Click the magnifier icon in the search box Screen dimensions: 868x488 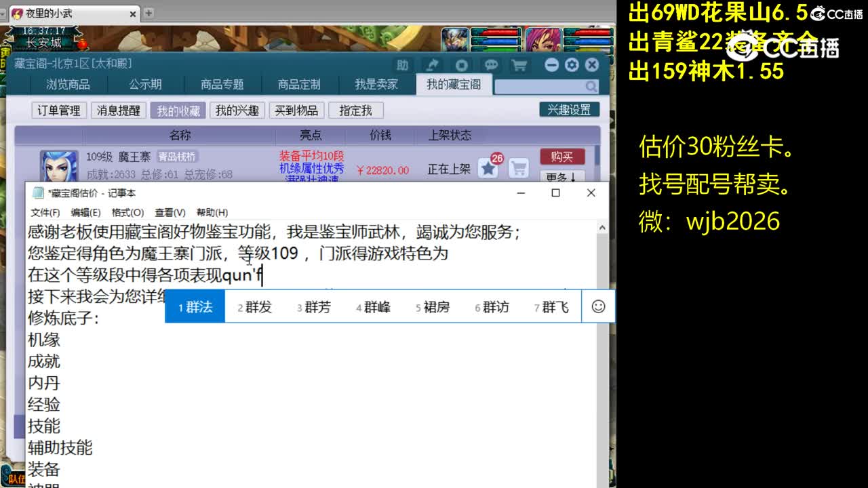click(591, 86)
